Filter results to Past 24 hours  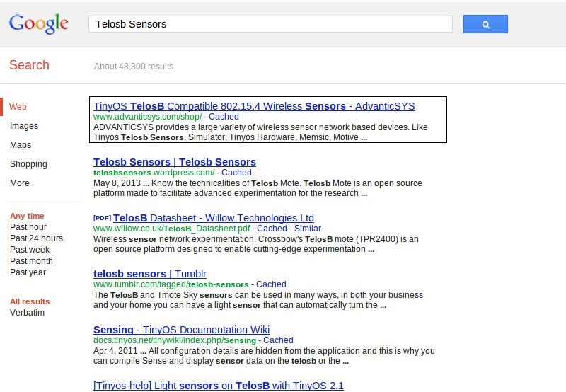pyautogui.click(x=37, y=238)
